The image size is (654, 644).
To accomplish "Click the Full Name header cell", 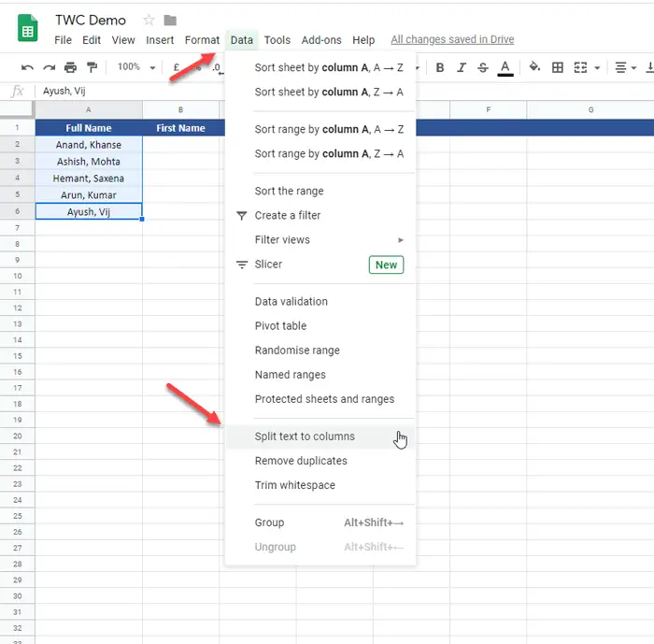I will [89, 128].
